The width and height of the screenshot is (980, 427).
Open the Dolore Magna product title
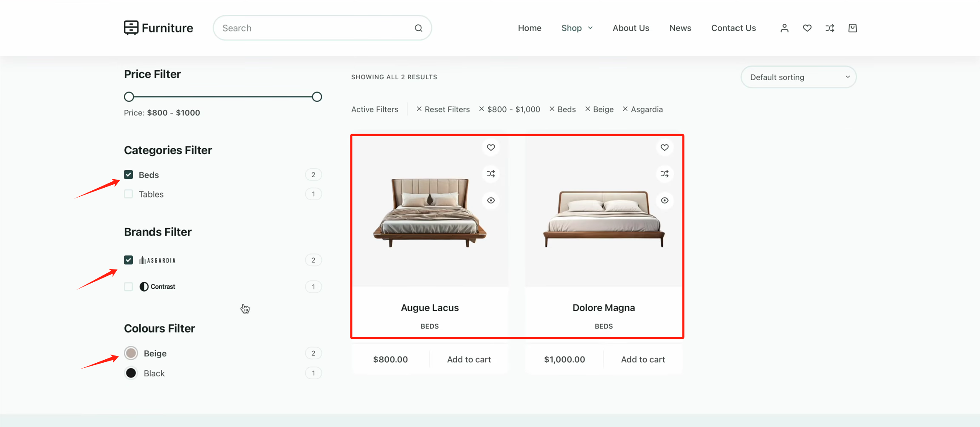[x=604, y=308]
